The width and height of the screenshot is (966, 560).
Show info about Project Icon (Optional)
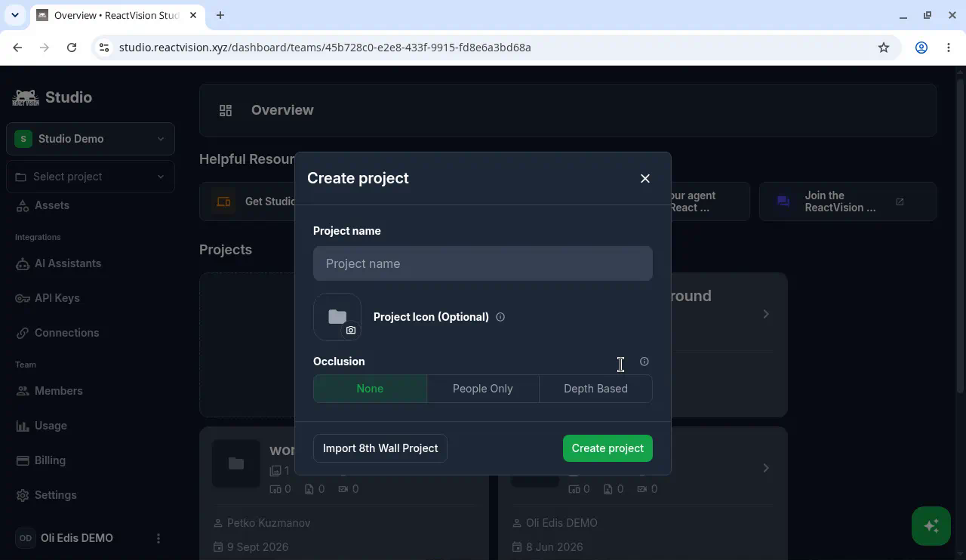500,317
